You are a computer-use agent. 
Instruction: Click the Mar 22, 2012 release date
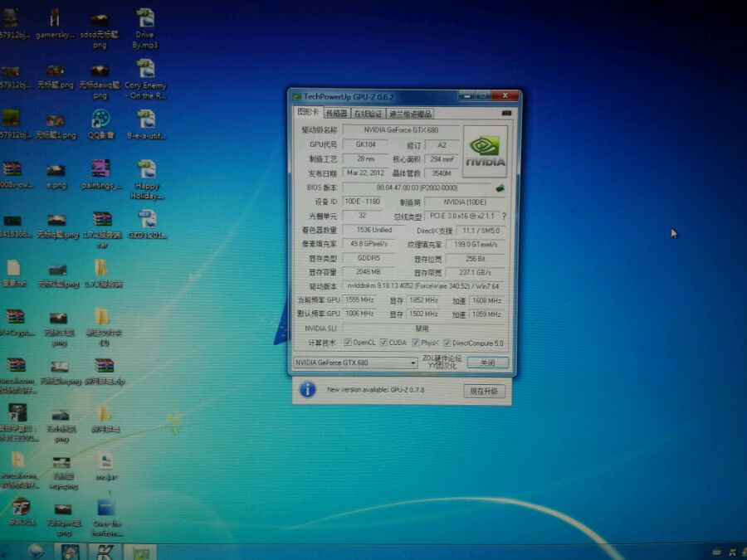(365, 173)
